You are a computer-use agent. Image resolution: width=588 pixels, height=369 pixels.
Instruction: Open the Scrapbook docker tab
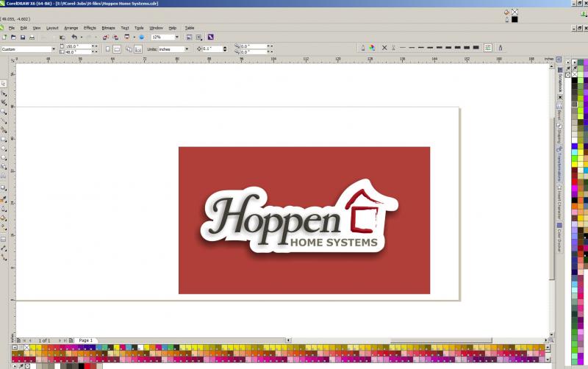point(559,80)
